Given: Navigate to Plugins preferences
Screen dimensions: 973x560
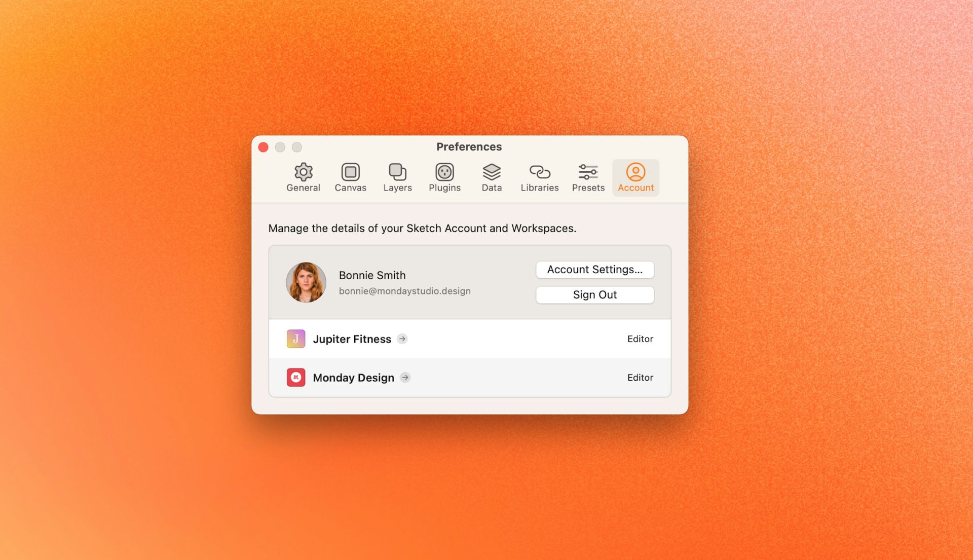Looking at the screenshot, I should coord(444,177).
